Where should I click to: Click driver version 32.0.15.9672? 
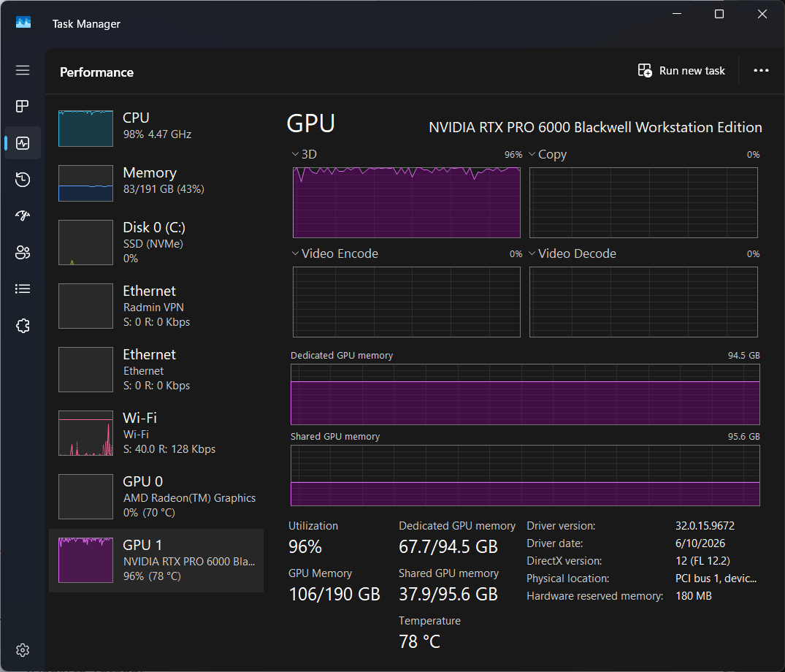pyautogui.click(x=705, y=526)
